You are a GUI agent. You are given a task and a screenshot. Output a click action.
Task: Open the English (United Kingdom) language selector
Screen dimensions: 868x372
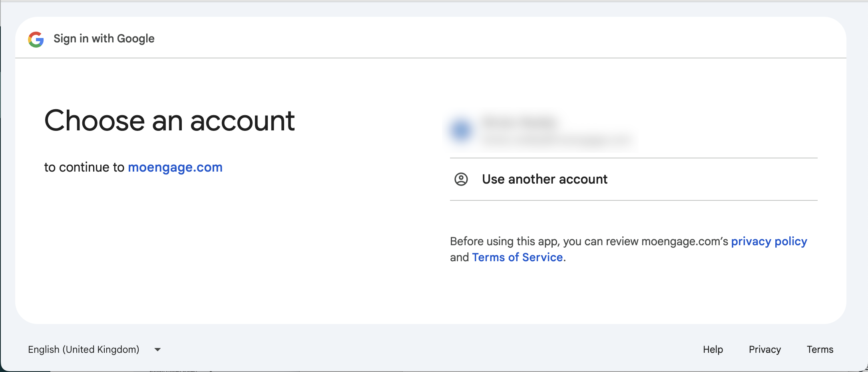[84, 350]
